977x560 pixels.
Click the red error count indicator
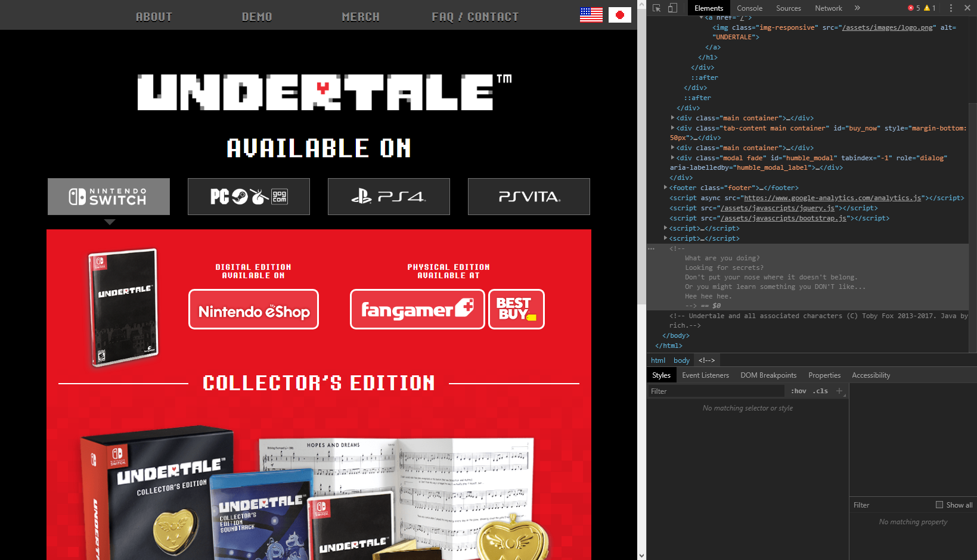tap(914, 8)
